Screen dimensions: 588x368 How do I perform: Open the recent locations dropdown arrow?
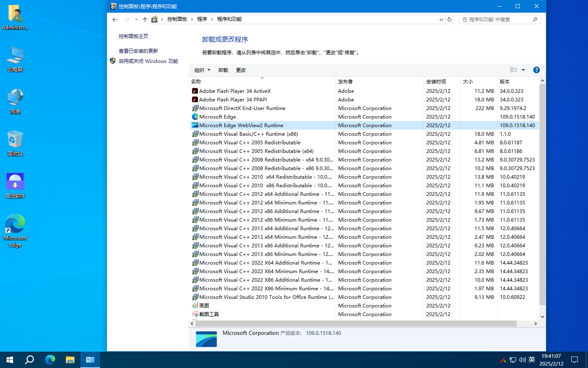click(x=137, y=19)
